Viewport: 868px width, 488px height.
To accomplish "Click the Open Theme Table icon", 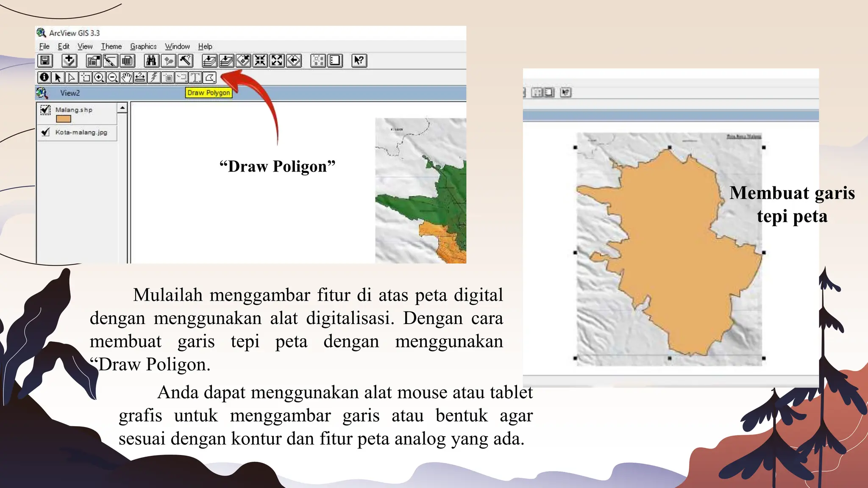I will pos(128,61).
